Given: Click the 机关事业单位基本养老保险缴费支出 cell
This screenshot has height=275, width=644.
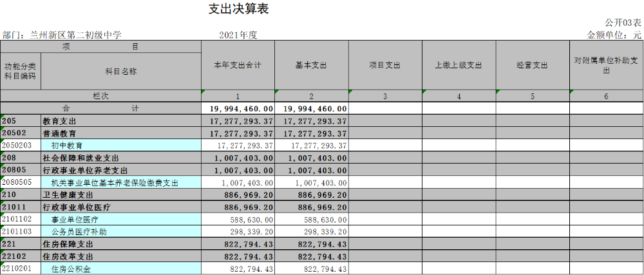Looking at the screenshot, I should tap(120, 183).
